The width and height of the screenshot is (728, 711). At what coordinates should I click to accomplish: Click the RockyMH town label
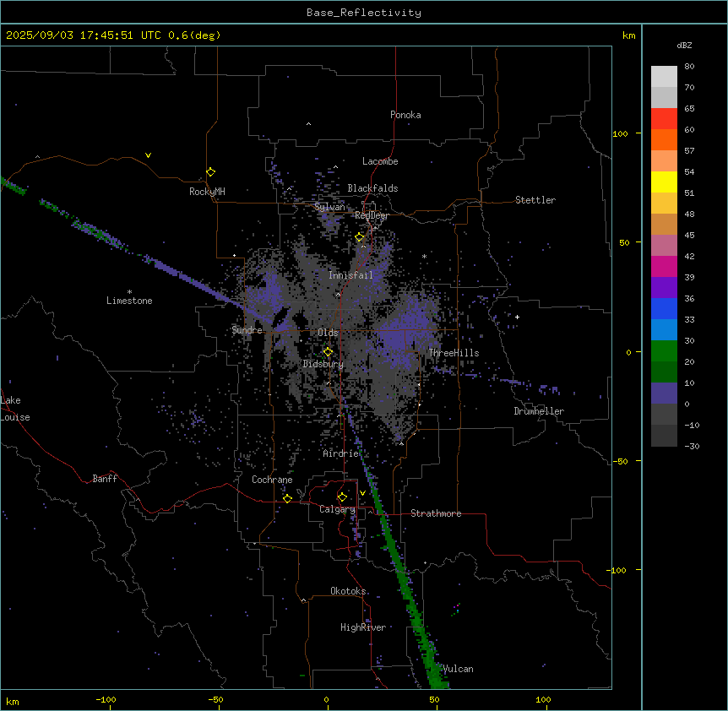point(207,192)
